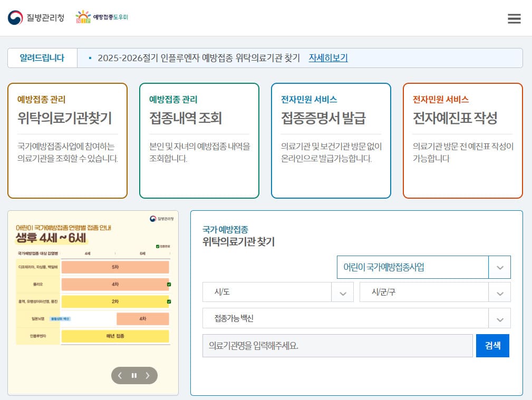Open the 위탁의료기관찾기 service card
The width and height of the screenshot is (532, 400).
[67, 140]
